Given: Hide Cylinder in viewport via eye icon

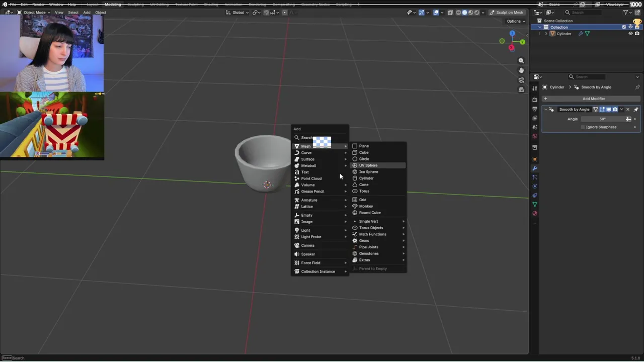Looking at the screenshot, I should (630, 34).
